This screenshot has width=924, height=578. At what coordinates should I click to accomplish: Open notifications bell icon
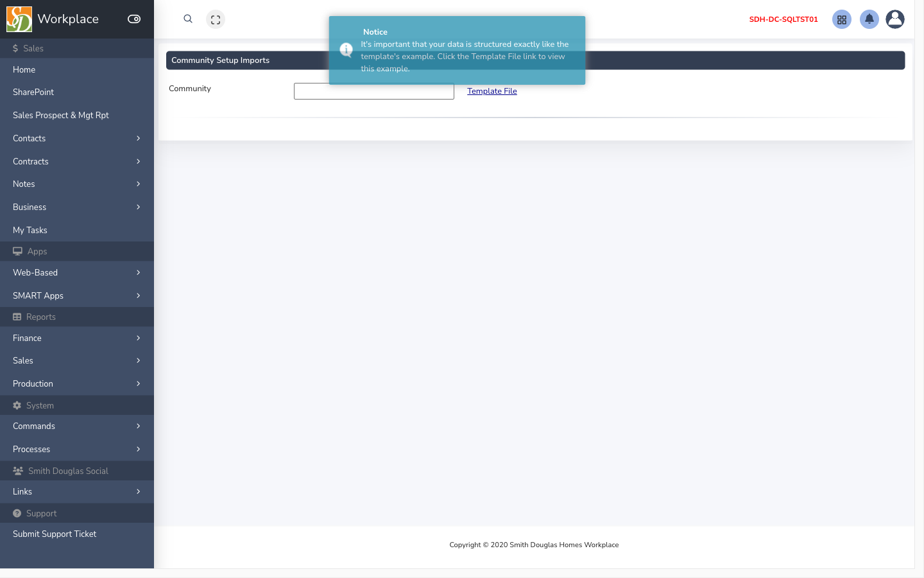869,19
